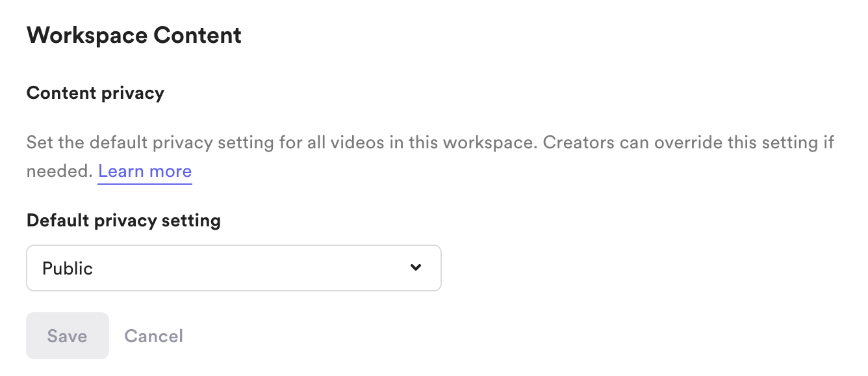868x376 pixels.
Task: Discard changes using Cancel
Action: coord(153,336)
